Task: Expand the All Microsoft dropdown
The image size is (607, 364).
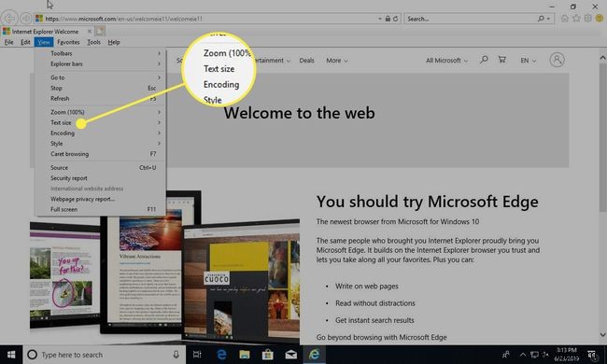Action: coord(446,61)
